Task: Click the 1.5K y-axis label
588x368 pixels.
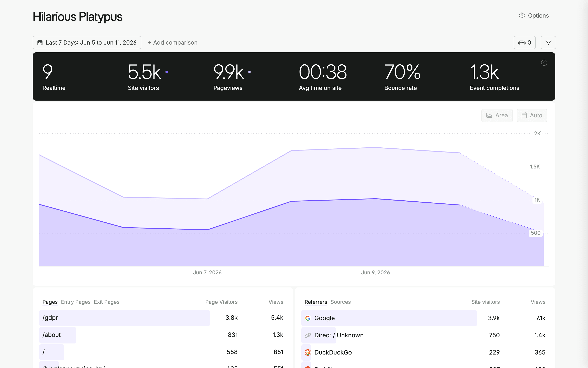Action: click(535, 167)
